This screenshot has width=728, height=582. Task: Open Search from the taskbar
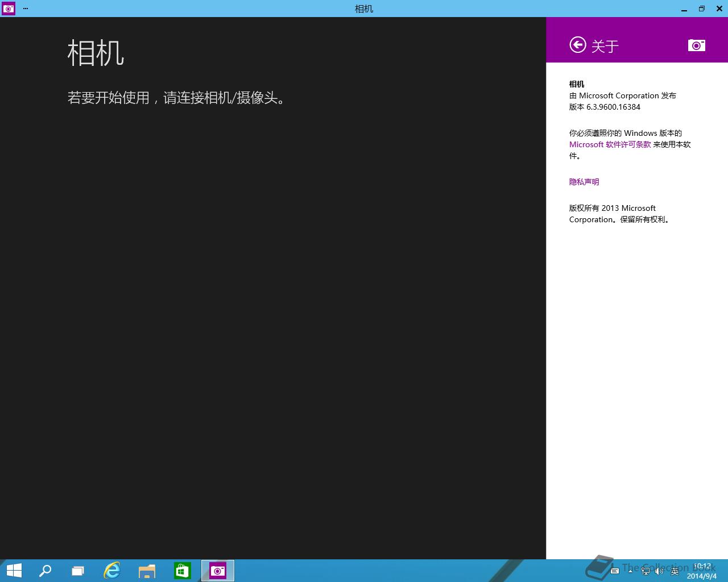[45, 571]
